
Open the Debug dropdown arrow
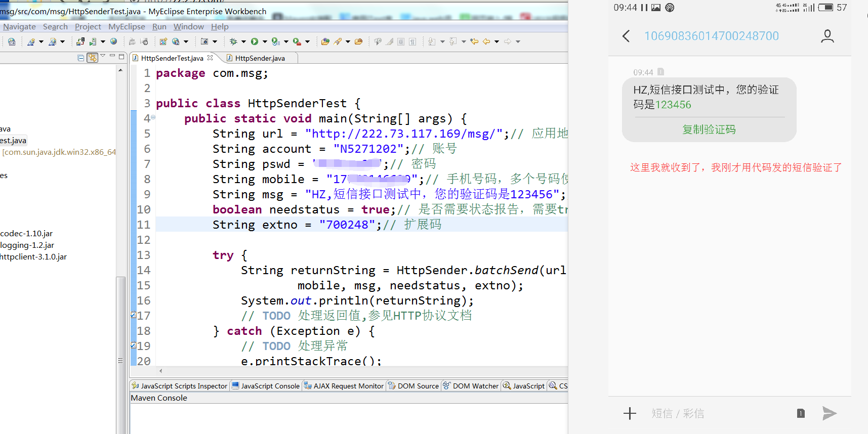tap(243, 41)
